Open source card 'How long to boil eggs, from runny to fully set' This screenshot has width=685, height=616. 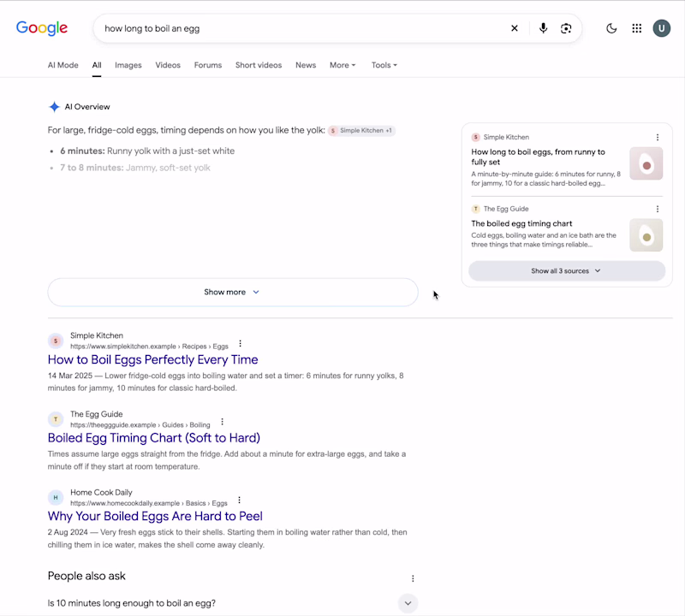click(x=539, y=157)
